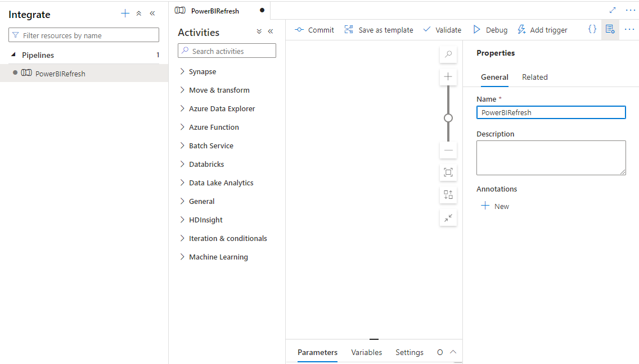Collapse the bottom configuration panel
Viewport: 639px width, 364px height.
coord(453,352)
